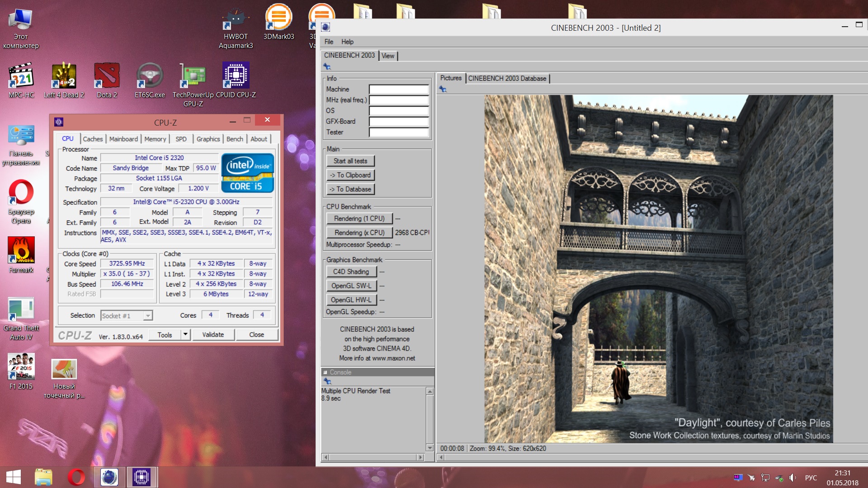868x488 pixels.
Task: Run the Rendering (1 CPU) benchmark
Action: click(x=359, y=218)
